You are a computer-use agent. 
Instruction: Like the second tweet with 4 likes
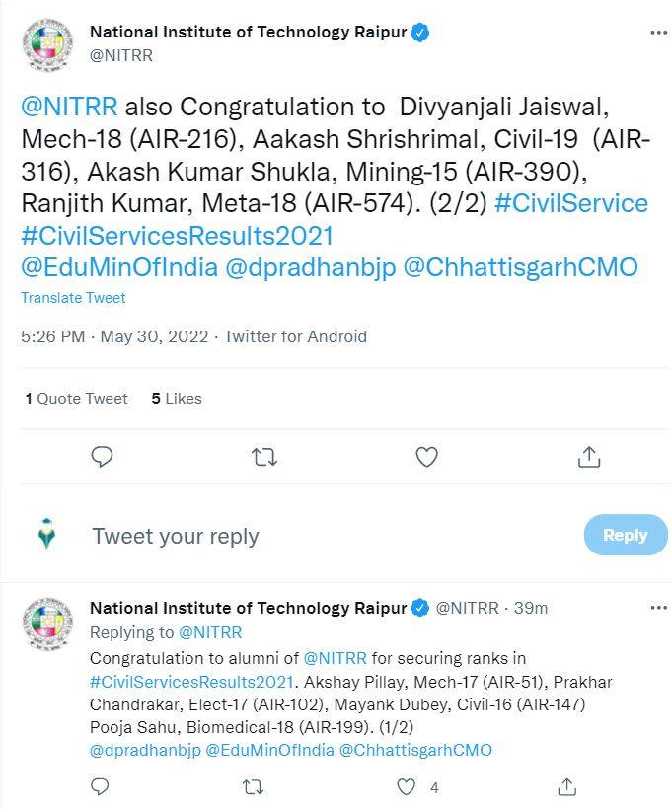[407, 787]
